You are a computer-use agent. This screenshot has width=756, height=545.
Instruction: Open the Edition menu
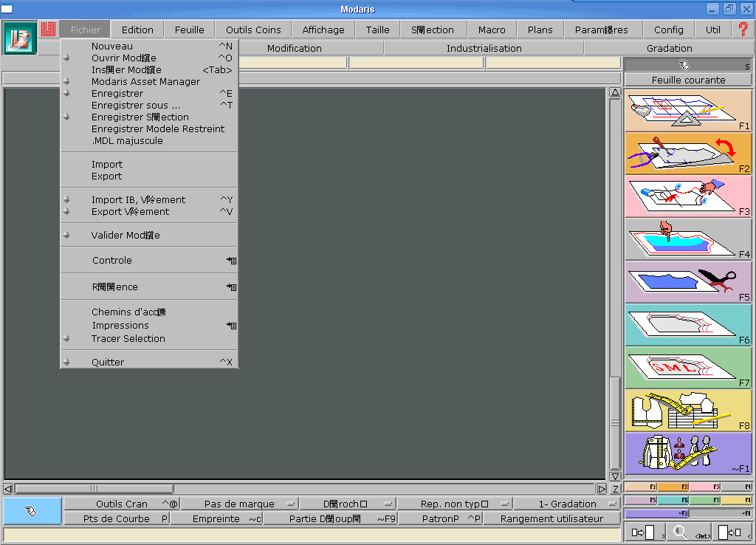[137, 30]
